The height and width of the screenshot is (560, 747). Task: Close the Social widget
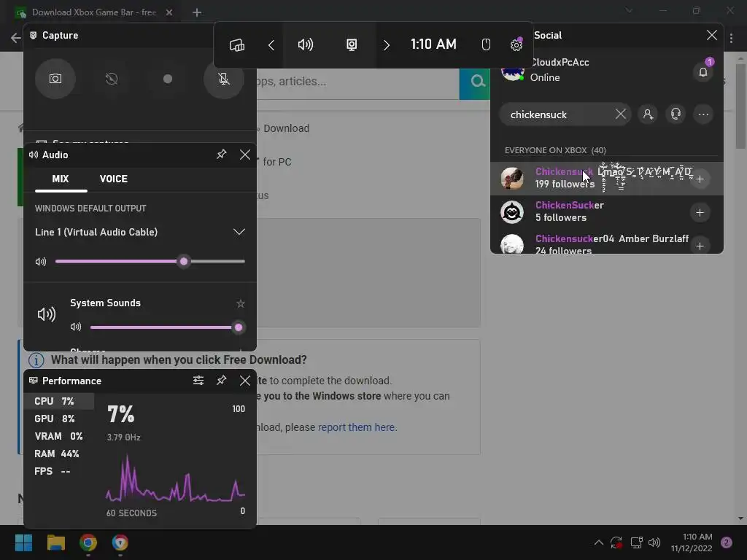712,35
